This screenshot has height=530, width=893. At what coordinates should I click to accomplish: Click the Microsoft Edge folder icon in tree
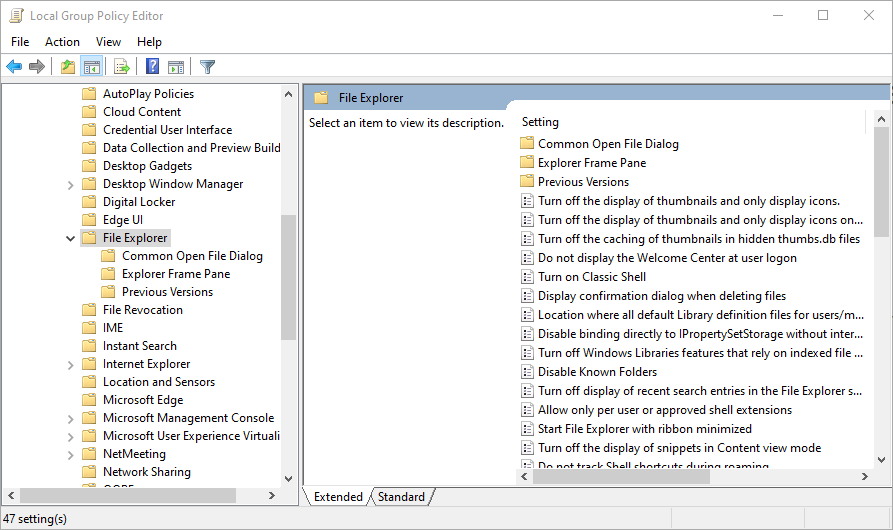point(89,400)
